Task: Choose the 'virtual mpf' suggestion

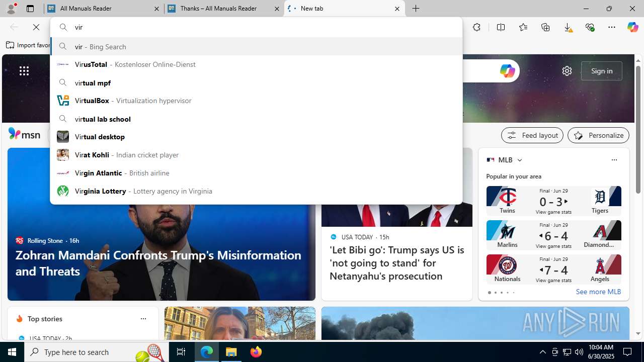Action: point(256,82)
